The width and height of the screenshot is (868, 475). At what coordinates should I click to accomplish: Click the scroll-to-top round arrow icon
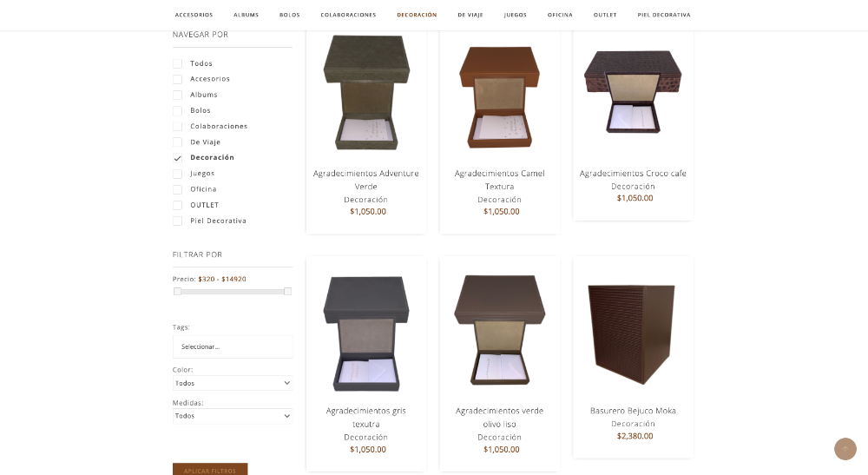coord(845,449)
